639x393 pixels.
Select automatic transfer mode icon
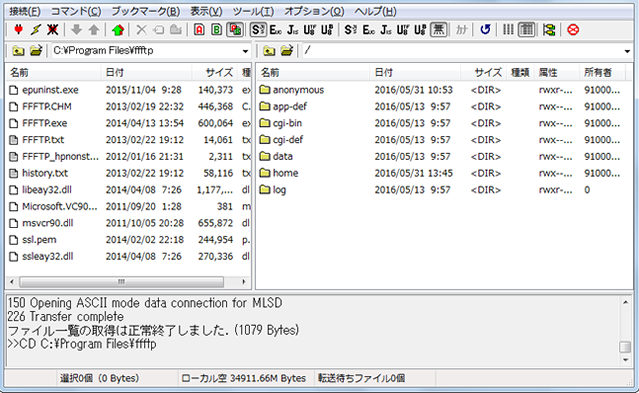pos(235,30)
